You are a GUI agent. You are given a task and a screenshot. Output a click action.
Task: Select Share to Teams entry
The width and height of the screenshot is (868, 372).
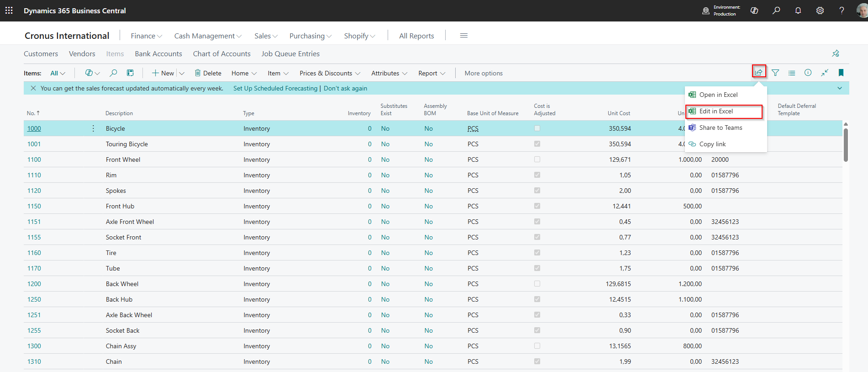[x=726, y=128]
